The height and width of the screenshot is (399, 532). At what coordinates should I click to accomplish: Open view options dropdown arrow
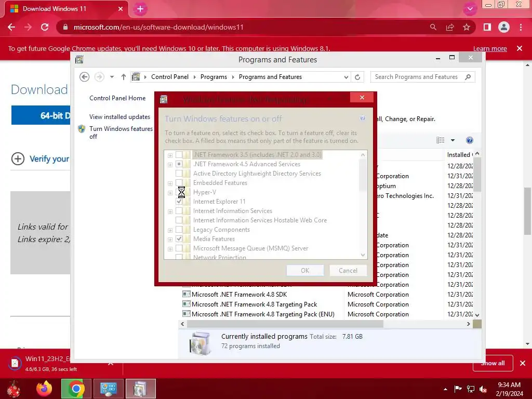453,140
